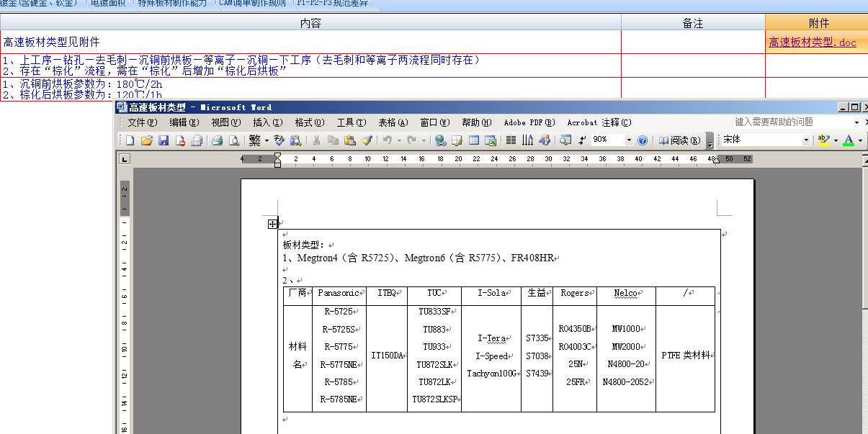
Task: Click the Save floppy disk icon
Action: tap(164, 140)
